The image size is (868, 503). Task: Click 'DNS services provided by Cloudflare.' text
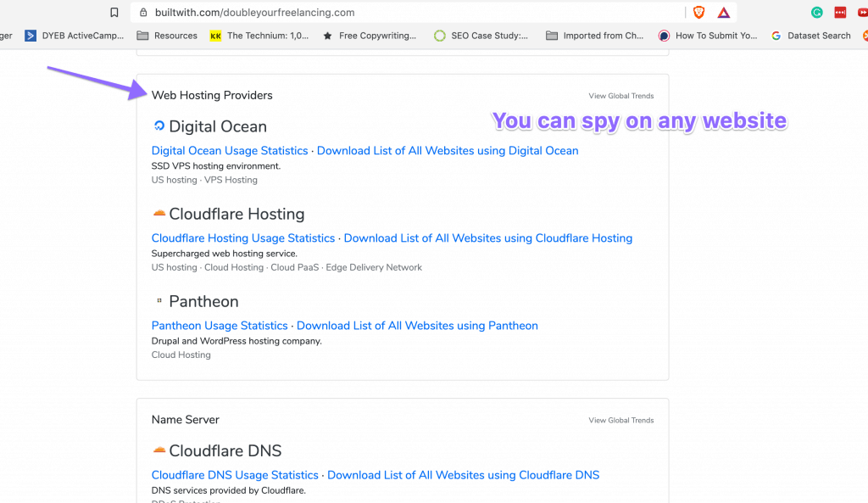pos(229,491)
